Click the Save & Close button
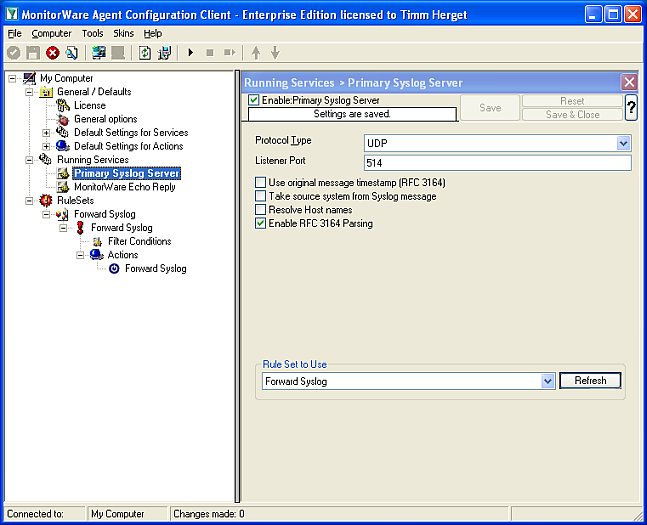 [x=572, y=114]
